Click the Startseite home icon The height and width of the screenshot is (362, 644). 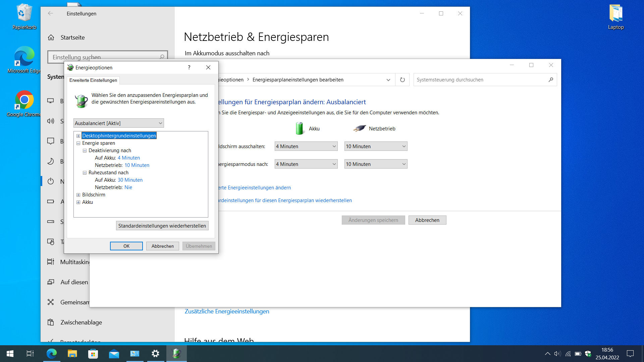(51, 38)
